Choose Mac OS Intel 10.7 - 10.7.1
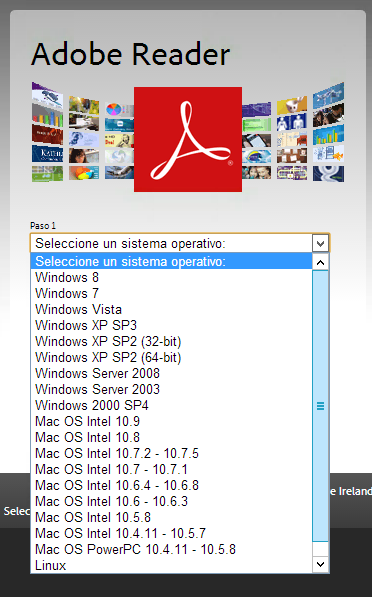The width and height of the screenshot is (372, 597). coord(171,469)
